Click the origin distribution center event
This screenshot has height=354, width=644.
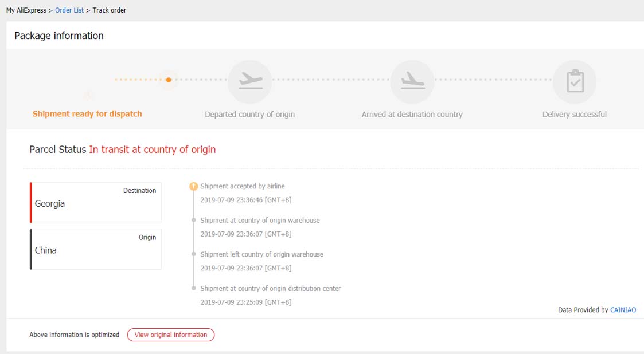(270, 289)
